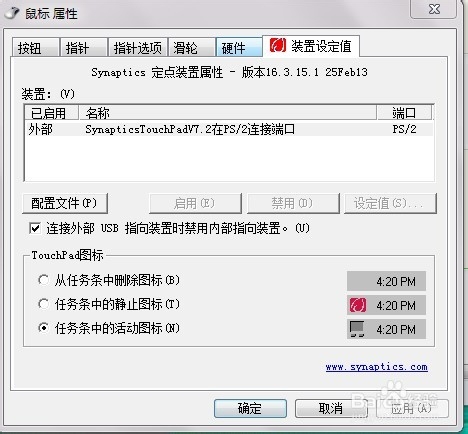Click the red Synaptics icon on the 装置设定值 tab
468x434 pixels.
(278, 45)
